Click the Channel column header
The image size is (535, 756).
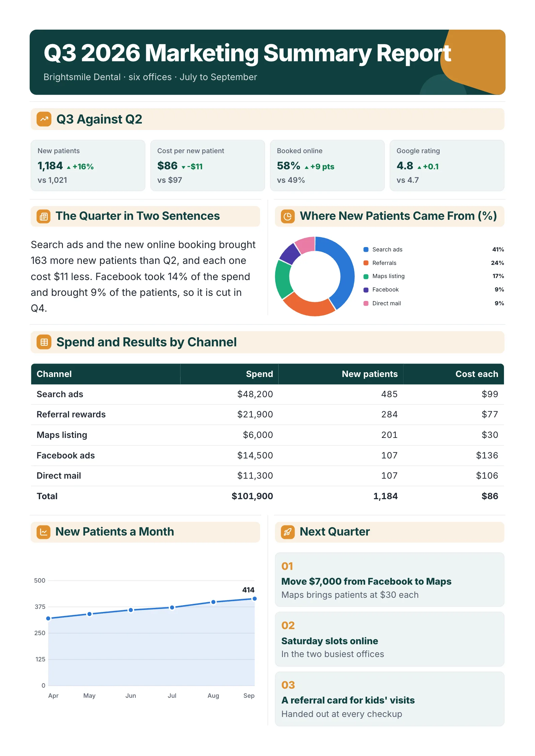[105, 374]
